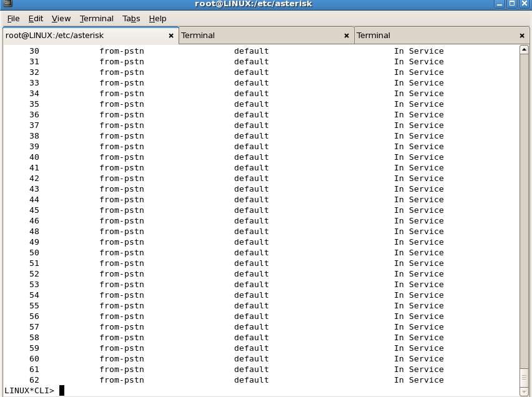
Task: Open the View menu
Action: click(61, 19)
